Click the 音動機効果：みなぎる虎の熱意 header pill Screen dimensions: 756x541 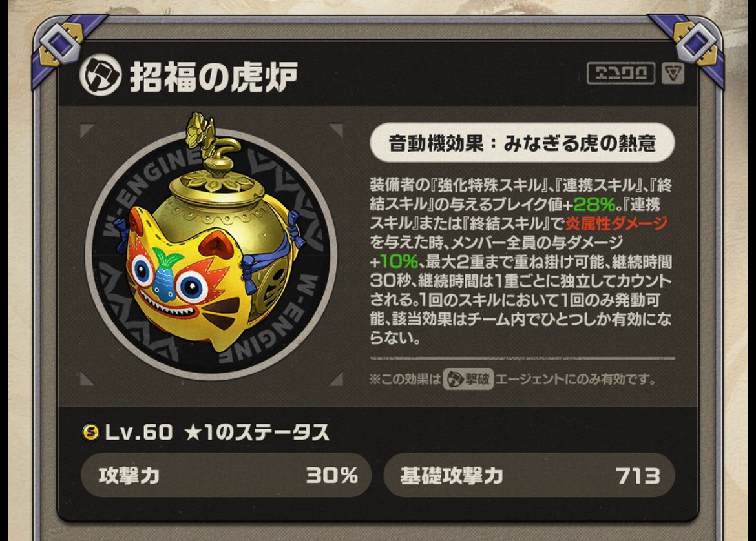[x=522, y=143]
